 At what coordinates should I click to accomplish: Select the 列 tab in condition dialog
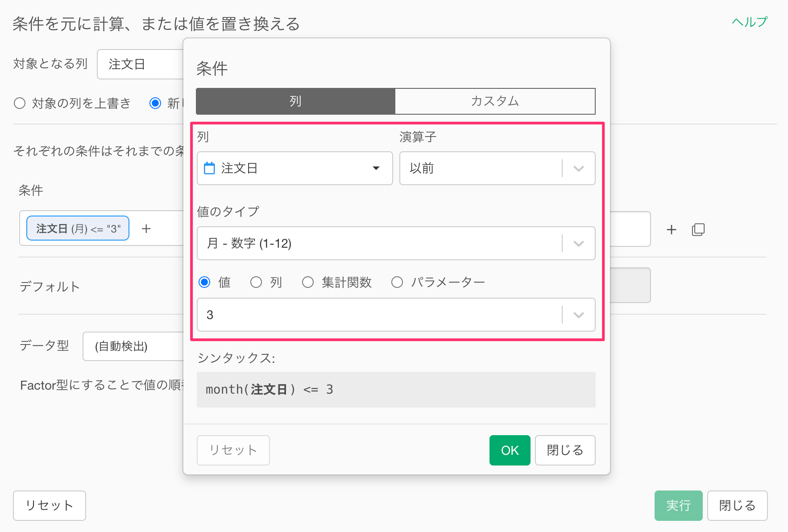(295, 101)
